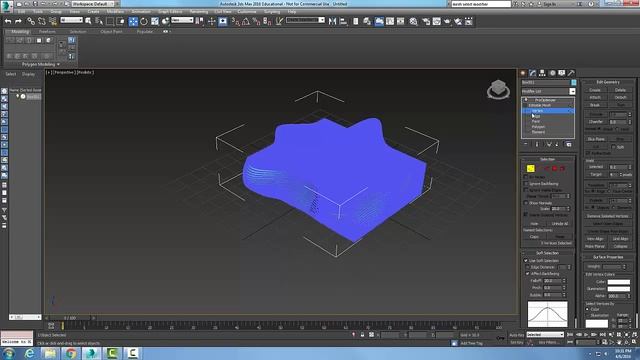This screenshot has width=640, height=360.
Task: Open the Display command panel tab
Action: click(562, 73)
